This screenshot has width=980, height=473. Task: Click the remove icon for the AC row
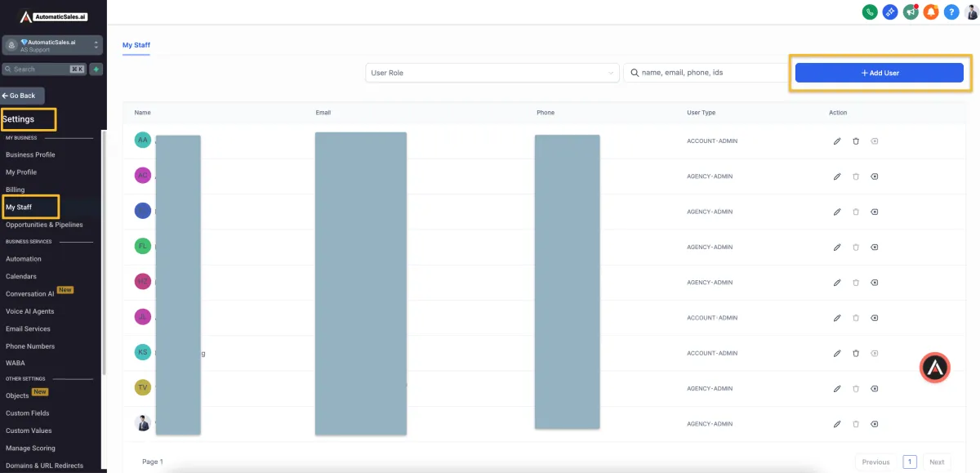click(874, 176)
